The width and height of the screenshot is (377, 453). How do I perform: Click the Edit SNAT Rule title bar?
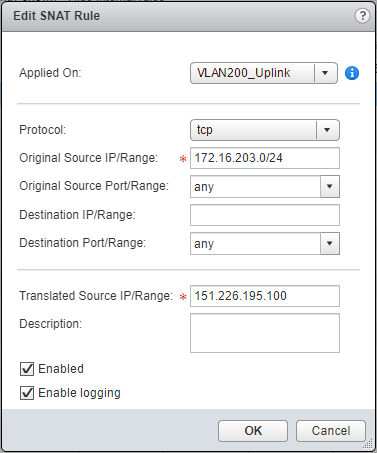(x=188, y=16)
